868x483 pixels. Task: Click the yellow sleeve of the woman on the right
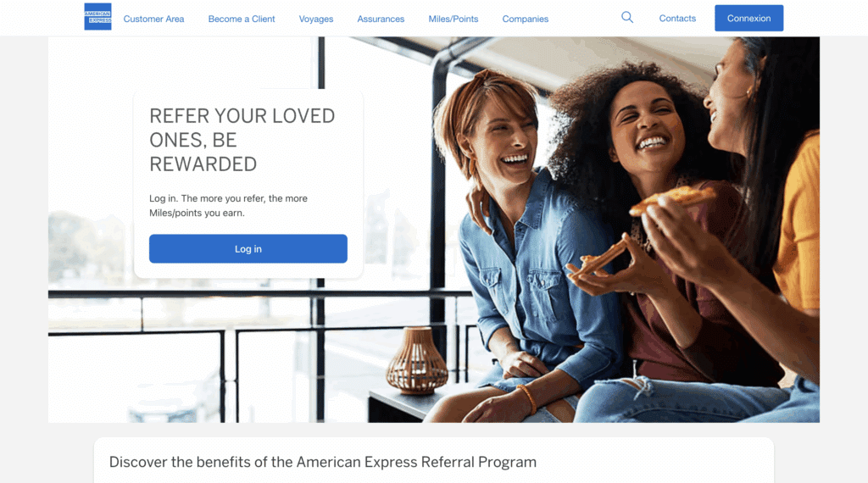797,221
